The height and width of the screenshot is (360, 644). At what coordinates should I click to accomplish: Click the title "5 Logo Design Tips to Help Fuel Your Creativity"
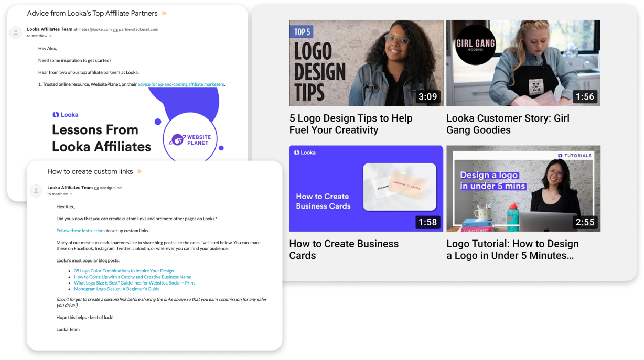point(351,124)
